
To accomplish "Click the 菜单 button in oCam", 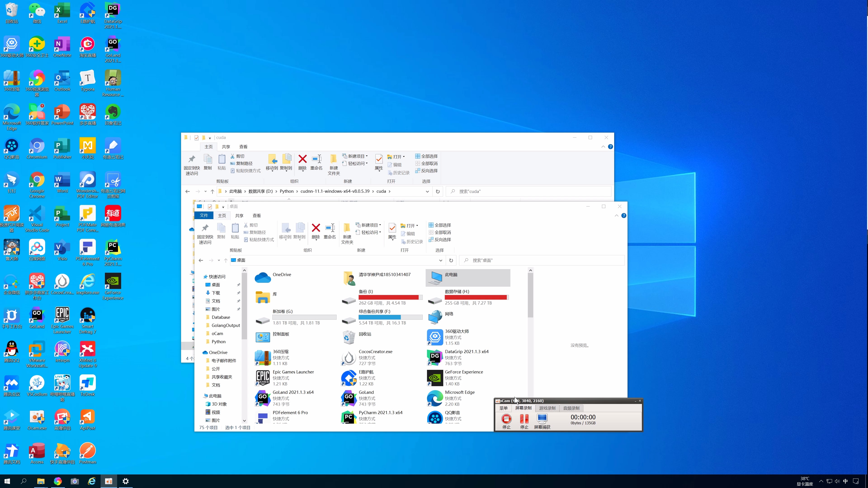I will pyautogui.click(x=503, y=408).
